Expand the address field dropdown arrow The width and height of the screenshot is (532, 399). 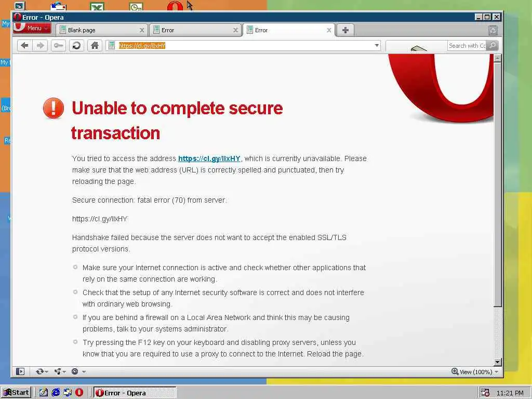377,46
